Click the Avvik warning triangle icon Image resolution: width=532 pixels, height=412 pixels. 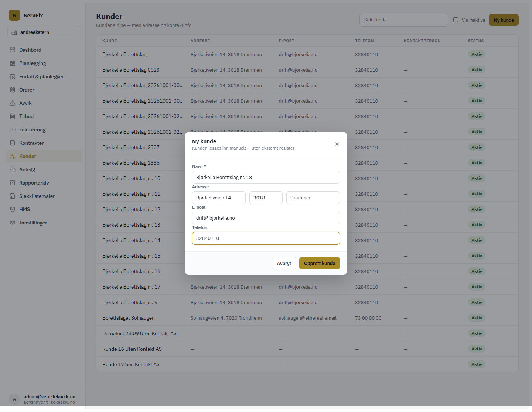(x=13, y=103)
